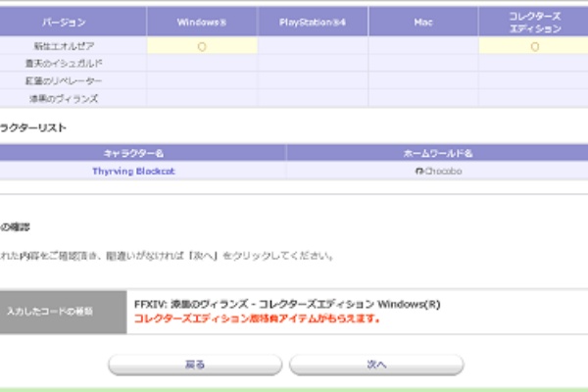Screen dimensions: 588x392
Task: Click the バージョン column header
Action: click(x=73, y=23)
